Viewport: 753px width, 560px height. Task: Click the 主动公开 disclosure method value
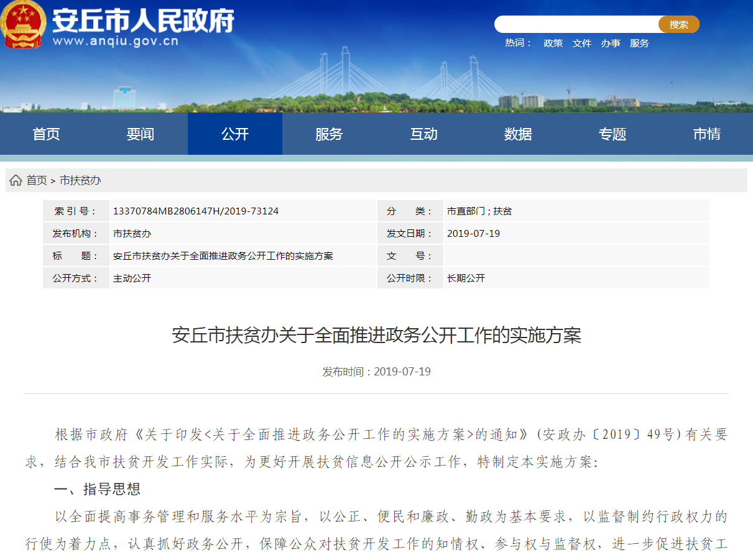(x=132, y=278)
